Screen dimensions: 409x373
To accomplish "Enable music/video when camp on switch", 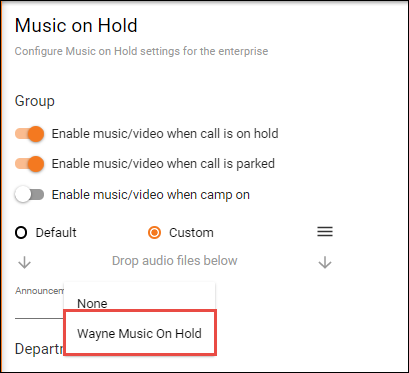I will tap(29, 195).
